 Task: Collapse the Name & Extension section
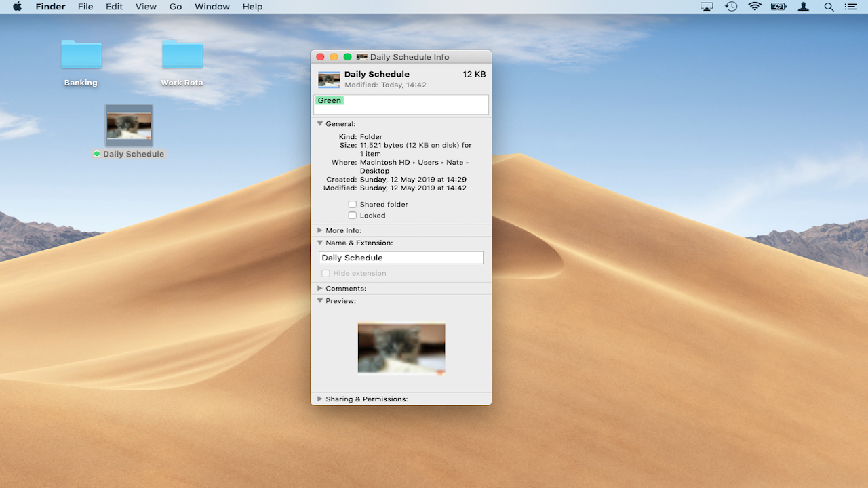[320, 243]
